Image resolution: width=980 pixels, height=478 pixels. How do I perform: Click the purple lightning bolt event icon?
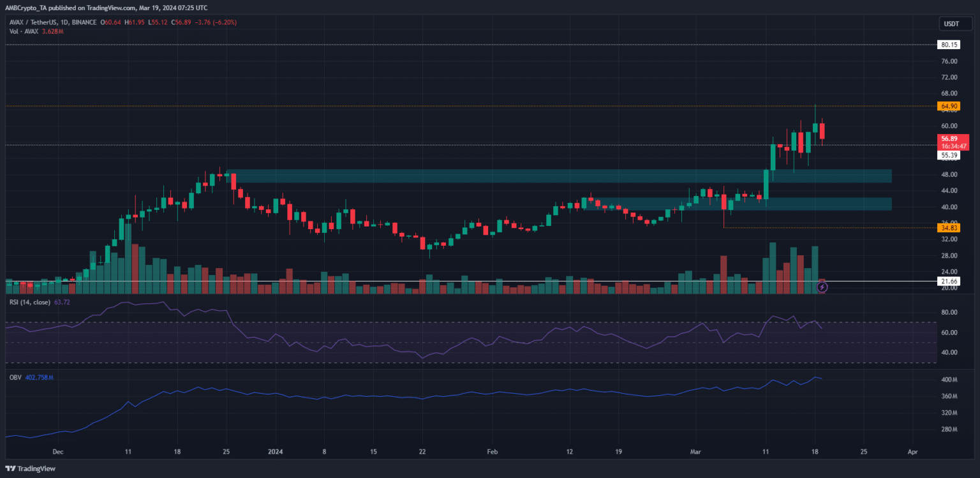click(822, 287)
